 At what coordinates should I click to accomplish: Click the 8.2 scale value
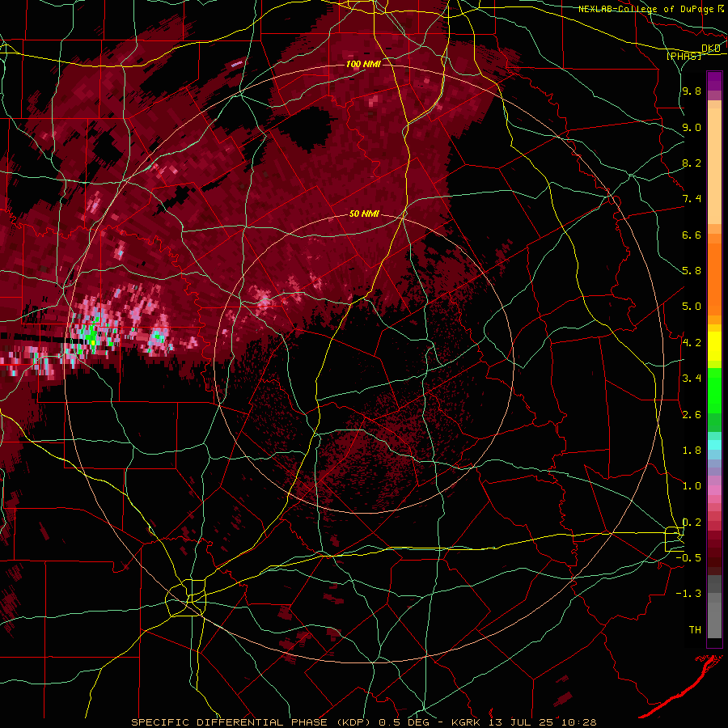[x=692, y=163]
